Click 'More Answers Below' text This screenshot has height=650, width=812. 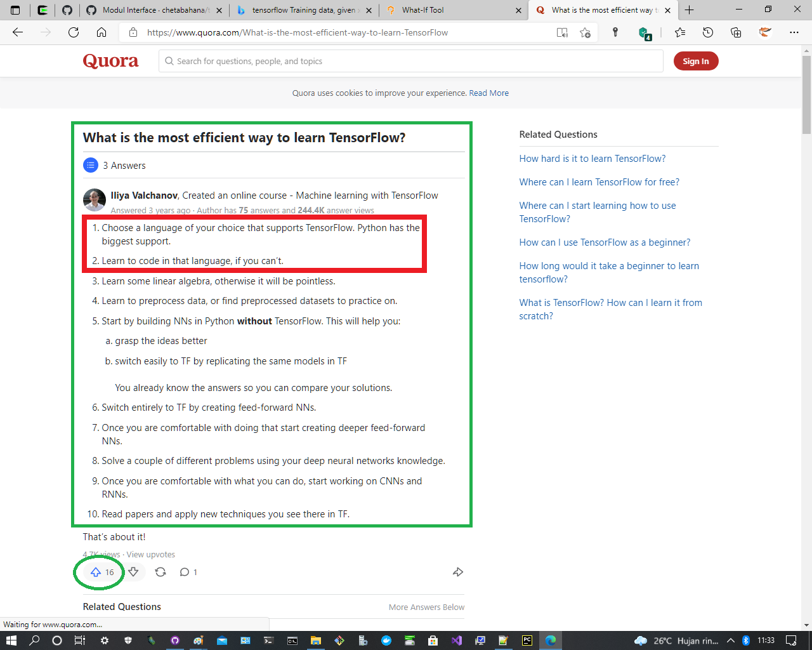pos(426,607)
